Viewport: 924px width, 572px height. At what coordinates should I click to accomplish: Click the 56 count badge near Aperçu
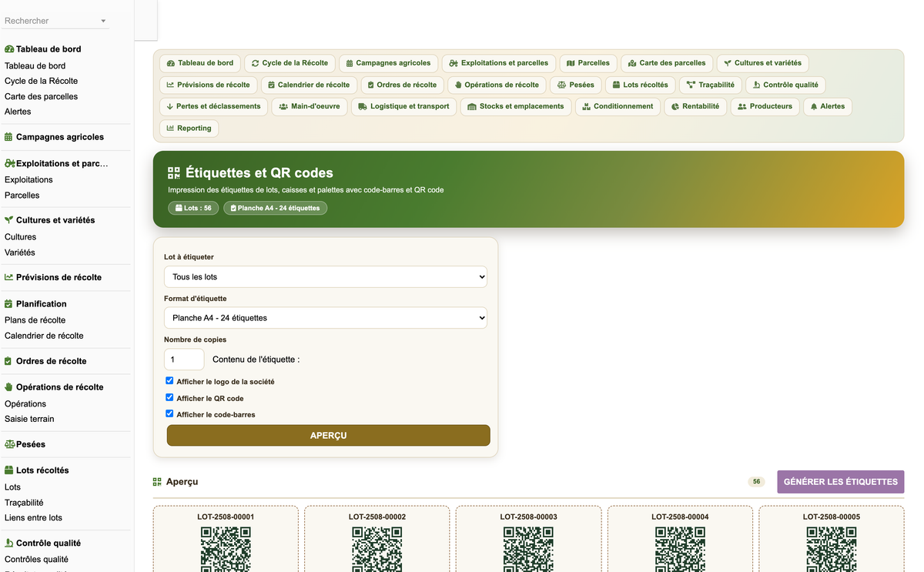click(756, 482)
